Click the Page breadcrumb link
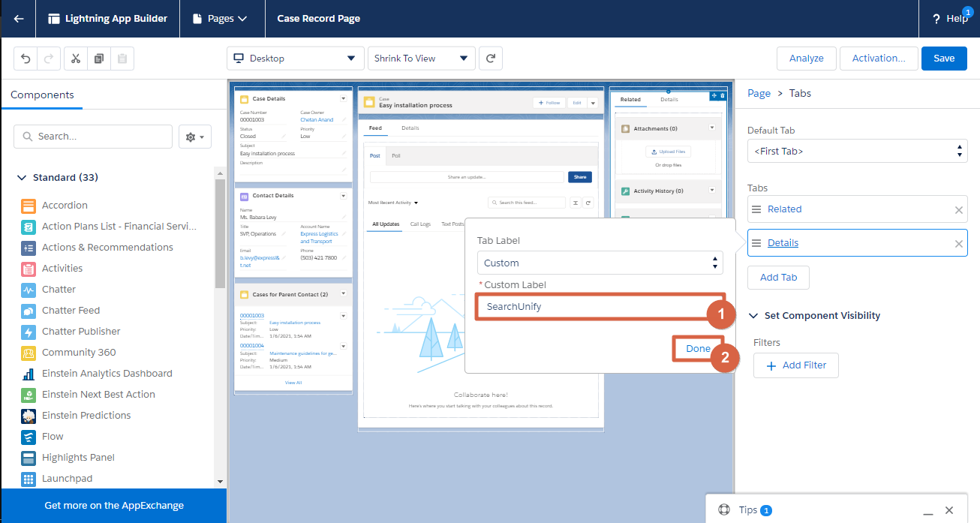This screenshot has height=523, width=980. [759, 94]
